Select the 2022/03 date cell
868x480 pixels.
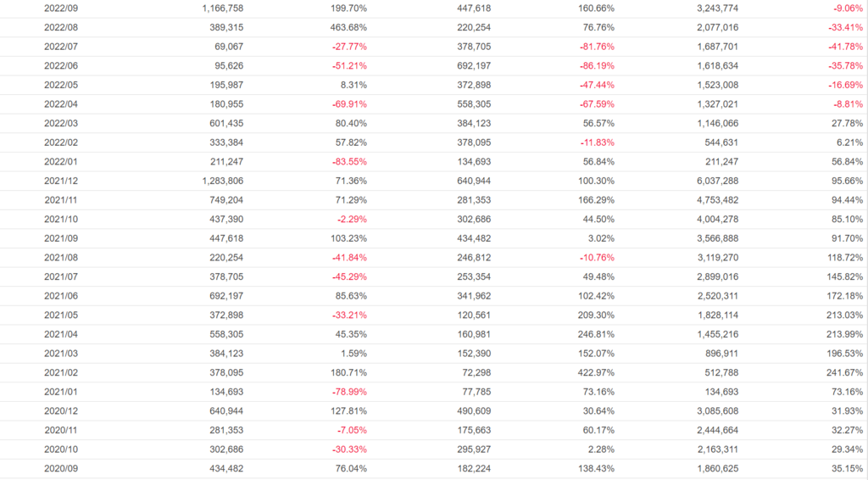(x=61, y=124)
